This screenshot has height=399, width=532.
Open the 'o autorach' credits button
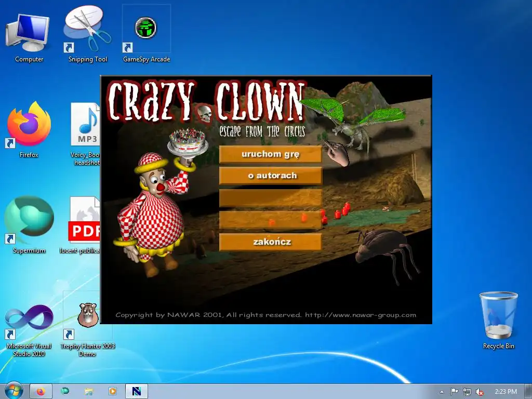[270, 176]
